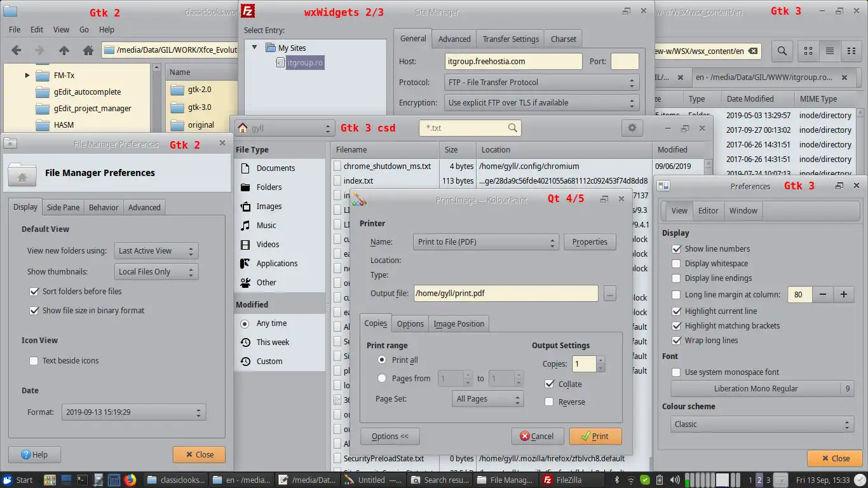Viewport: 868px width, 488px height.
Task: Click the Output file path field
Action: (x=505, y=294)
